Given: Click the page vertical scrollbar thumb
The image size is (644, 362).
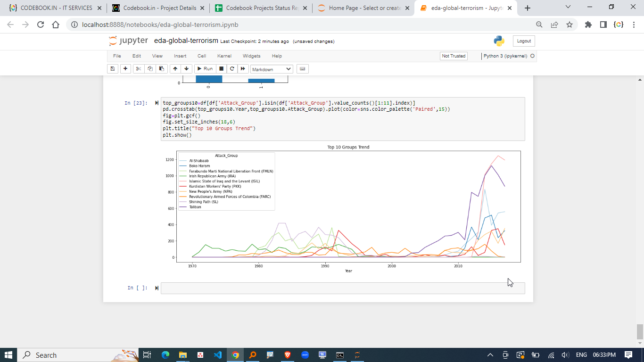Looking at the screenshot, I should pos(640,332).
